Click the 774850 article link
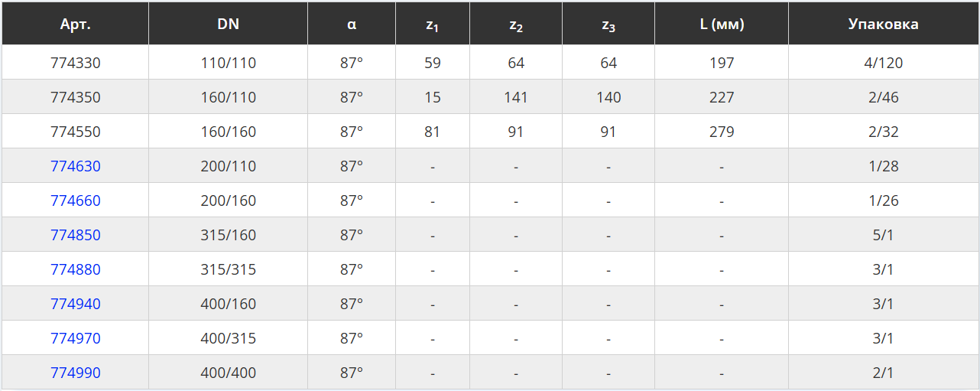The image size is (980, 391). click(76, 235)
